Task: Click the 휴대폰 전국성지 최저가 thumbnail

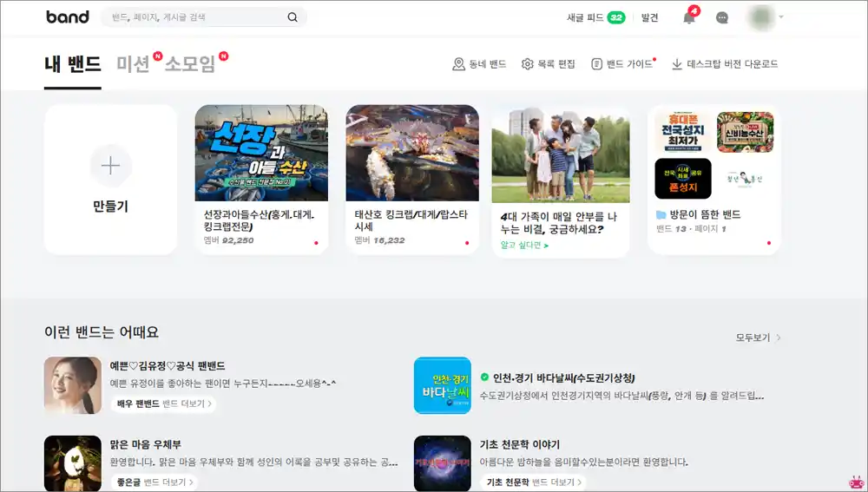Action: [x=683, y=132]
